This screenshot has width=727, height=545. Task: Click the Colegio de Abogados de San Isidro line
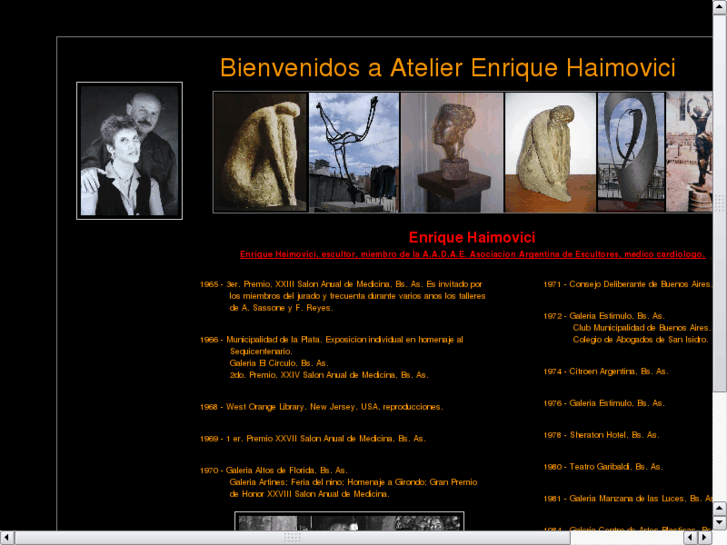(641, 340)
